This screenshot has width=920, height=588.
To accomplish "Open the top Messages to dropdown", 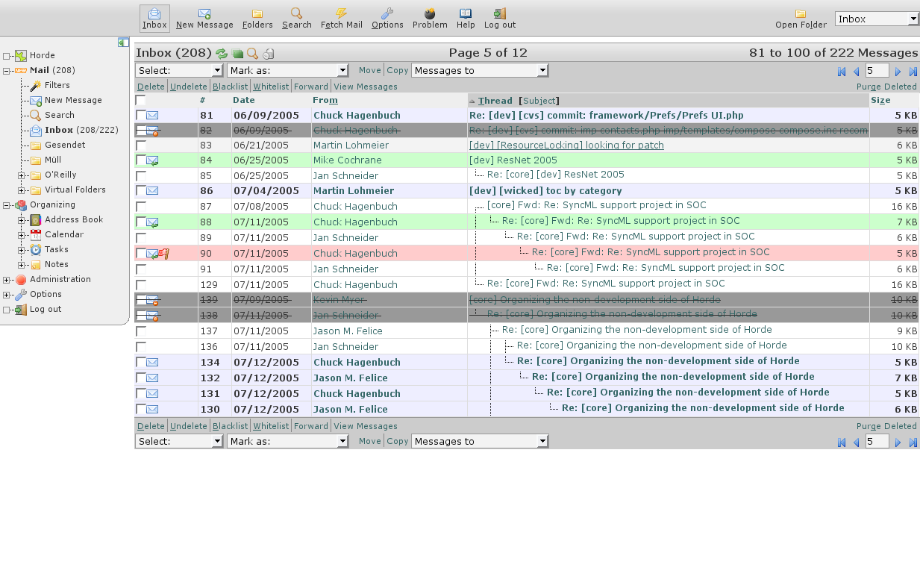I will (480, 71).
